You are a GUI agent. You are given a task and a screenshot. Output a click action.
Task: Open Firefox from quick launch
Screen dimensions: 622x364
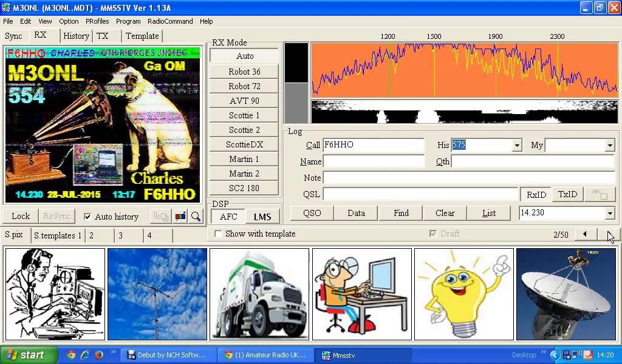(x=99, y=355)
